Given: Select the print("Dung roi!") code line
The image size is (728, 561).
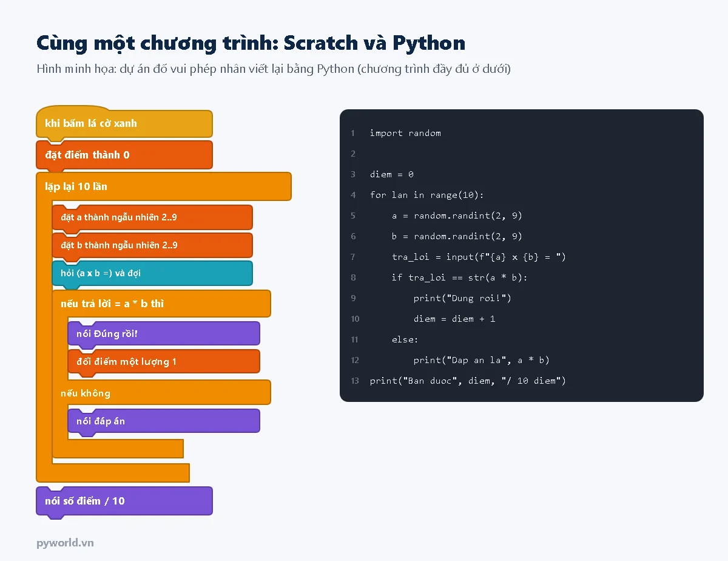Looking at the screenshot, I should coord(462,298).
